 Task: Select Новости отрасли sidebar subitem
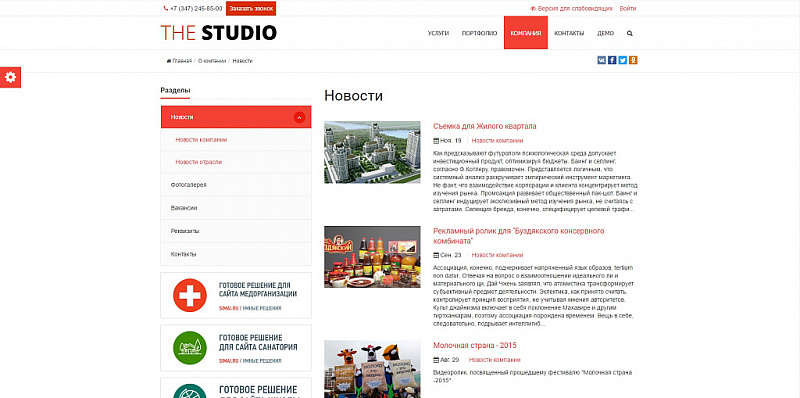coord(236,162)
